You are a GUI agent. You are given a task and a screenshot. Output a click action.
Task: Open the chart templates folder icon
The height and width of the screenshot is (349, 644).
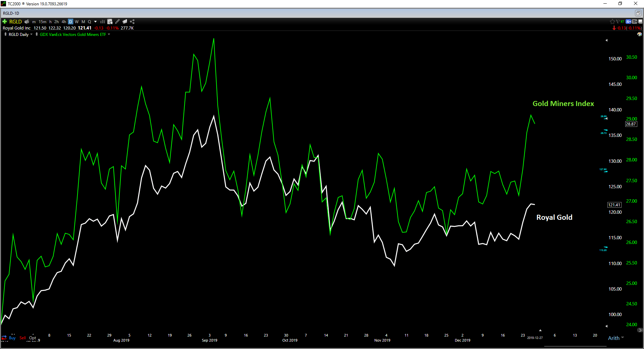125,21
